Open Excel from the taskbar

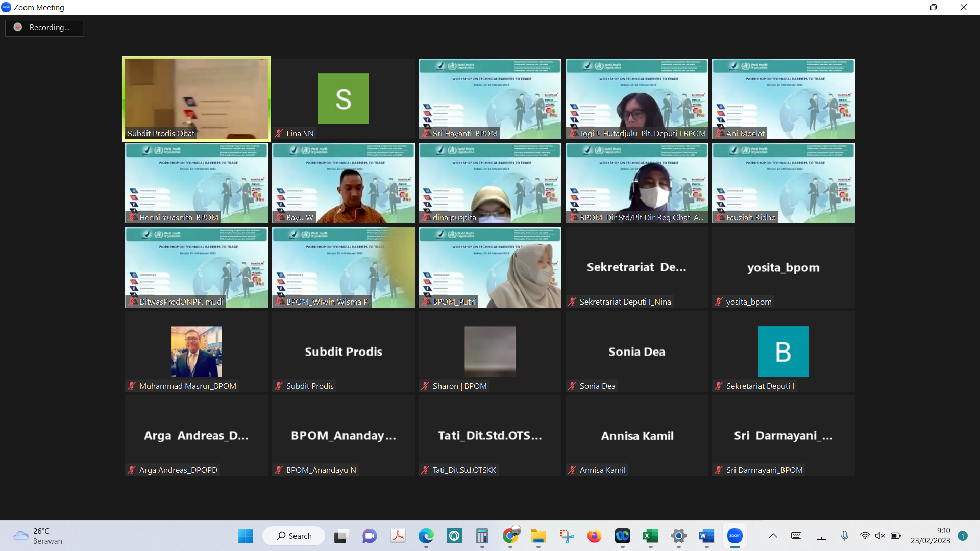pos(650,536)
